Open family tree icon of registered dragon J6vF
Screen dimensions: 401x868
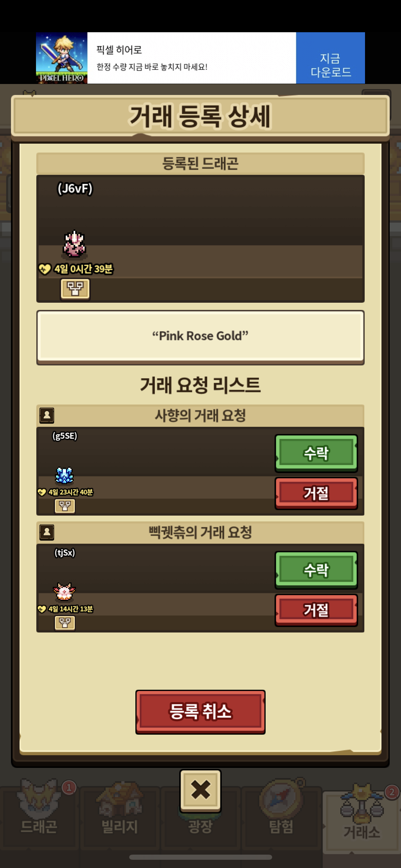(75, 289)
